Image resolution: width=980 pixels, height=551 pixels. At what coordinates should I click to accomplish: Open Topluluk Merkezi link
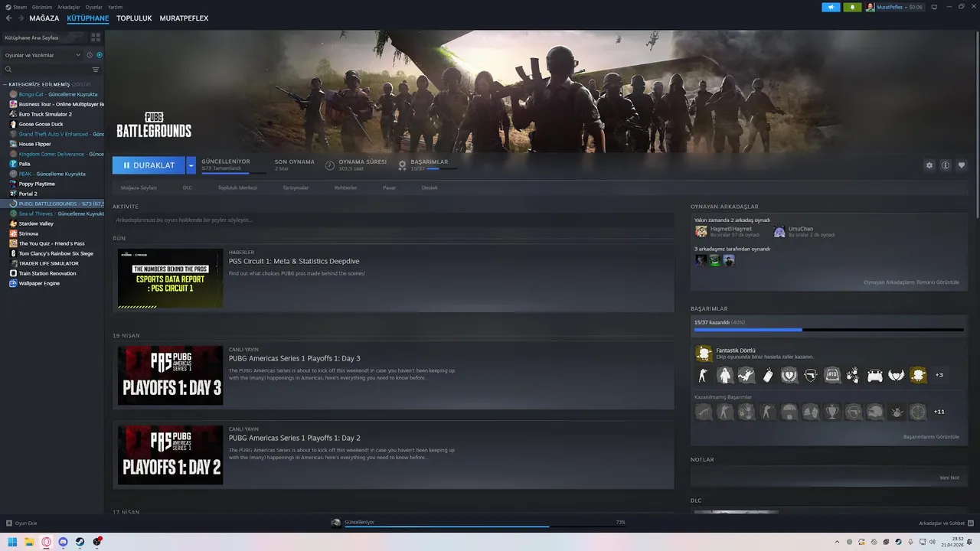click(x=237, y=187)
